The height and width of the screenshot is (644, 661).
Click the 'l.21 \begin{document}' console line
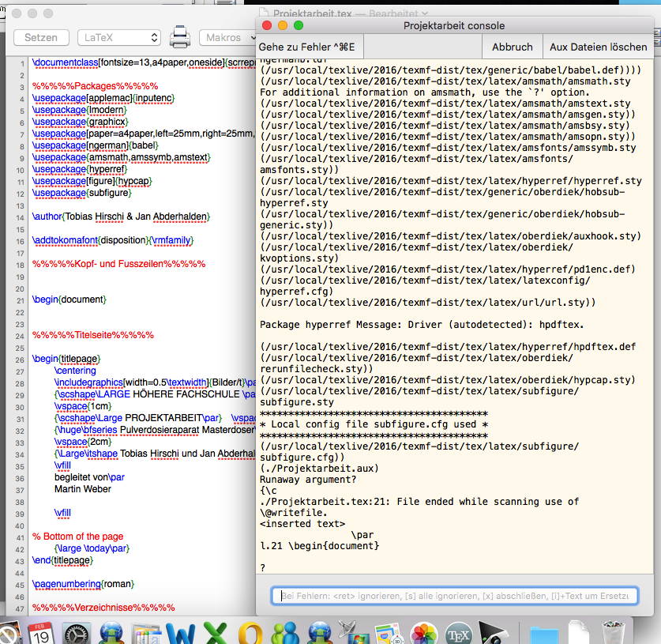320,546
